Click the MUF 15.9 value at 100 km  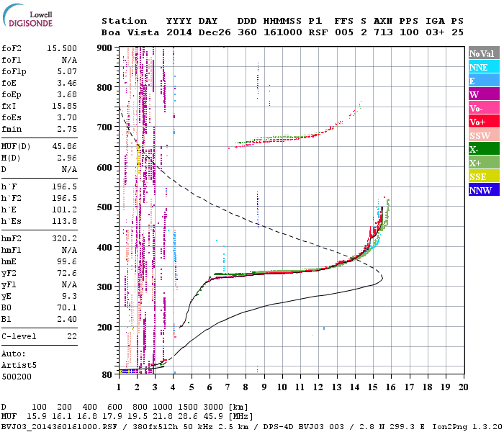coord(37,417)
